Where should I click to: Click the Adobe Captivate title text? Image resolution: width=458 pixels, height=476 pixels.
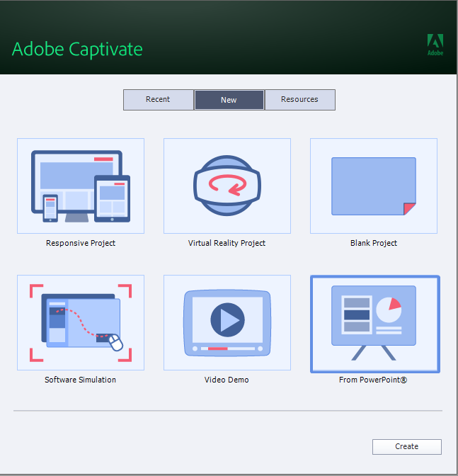[77, 49]
